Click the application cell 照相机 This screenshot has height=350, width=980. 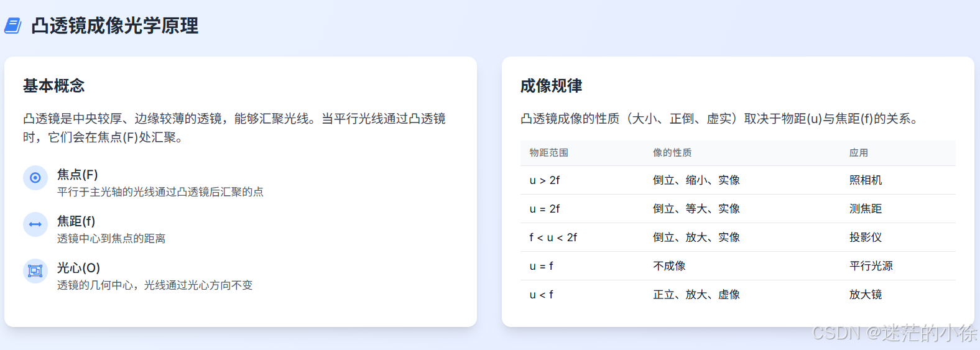click(866, 180)
